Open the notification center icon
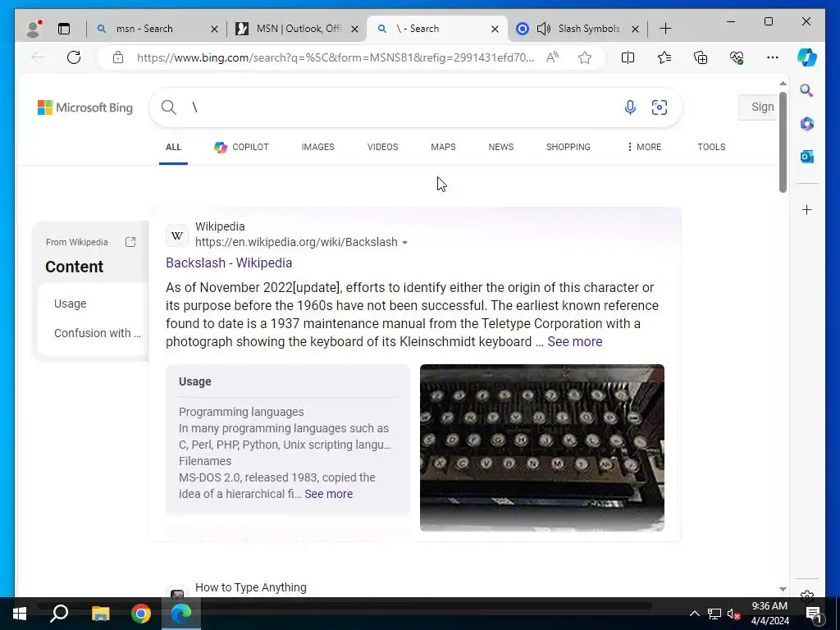The width and height of the screenshot is (840, 630). [814, 614]
